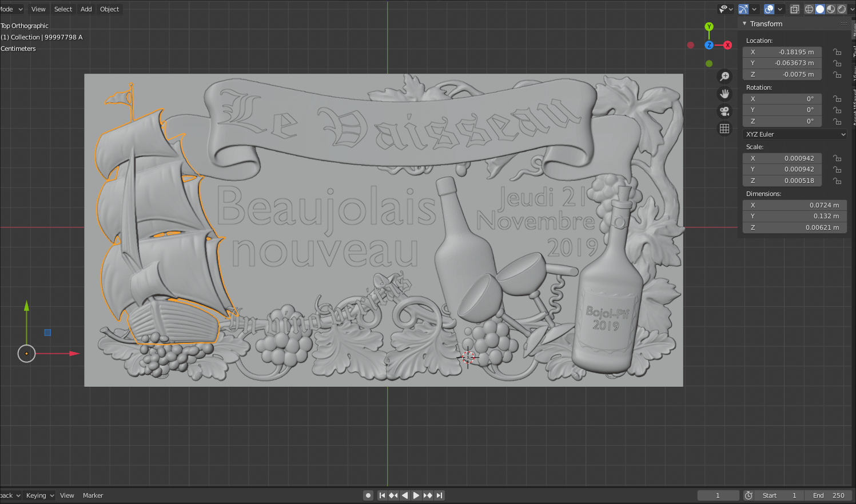Lock Location Y transform
856x504 pixels.
click(x=837, y=63)
